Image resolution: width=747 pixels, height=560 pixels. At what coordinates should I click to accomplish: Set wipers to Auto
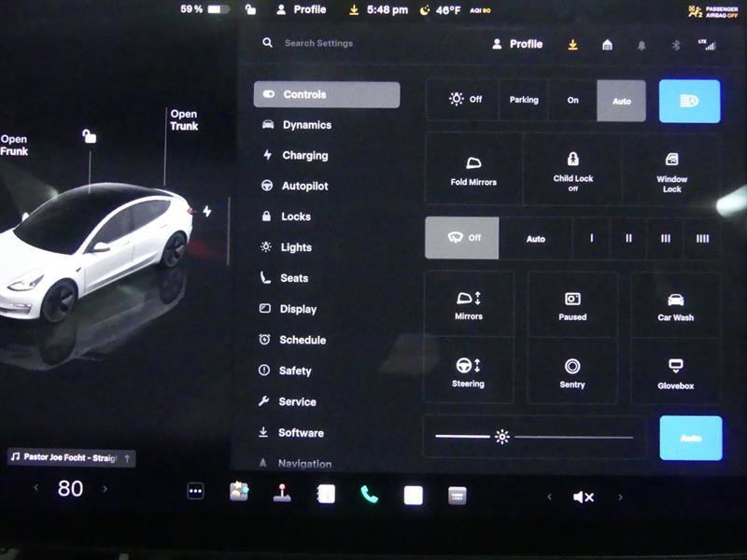535,238
